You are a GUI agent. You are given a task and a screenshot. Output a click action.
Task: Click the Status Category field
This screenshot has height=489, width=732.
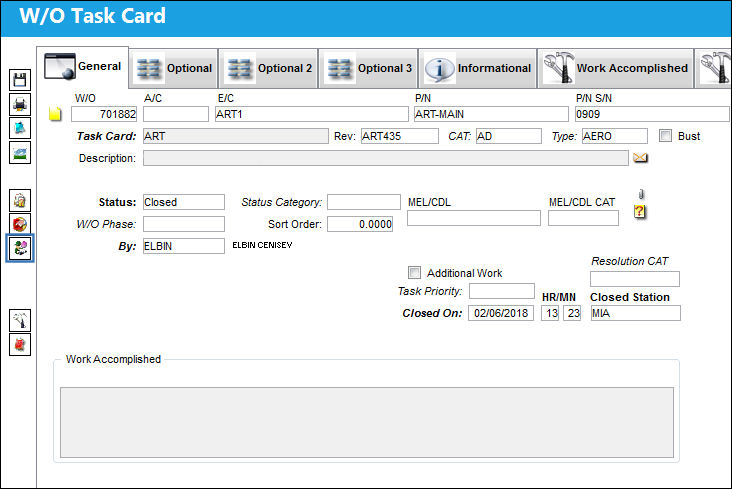tap(364, 202)
